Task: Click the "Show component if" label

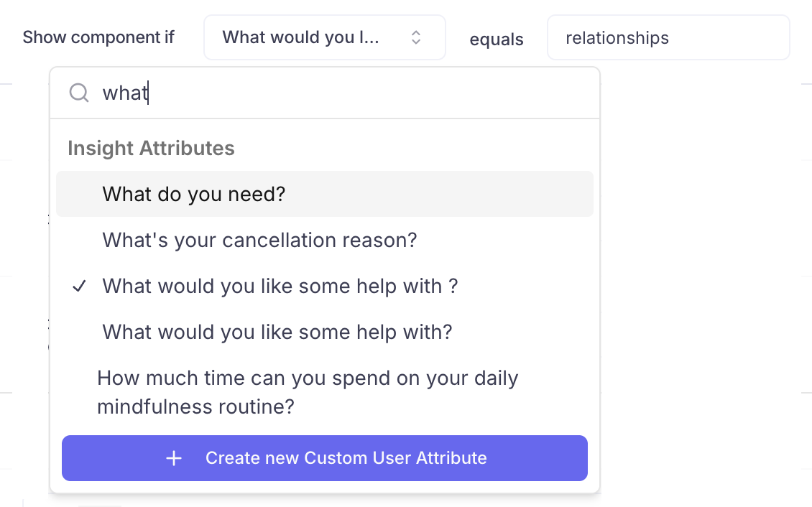Action: [x=98, y=37]
